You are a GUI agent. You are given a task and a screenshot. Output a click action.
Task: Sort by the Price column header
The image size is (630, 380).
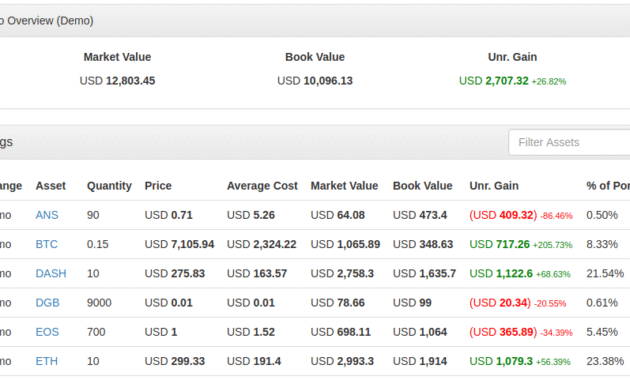tap(158, 186)
